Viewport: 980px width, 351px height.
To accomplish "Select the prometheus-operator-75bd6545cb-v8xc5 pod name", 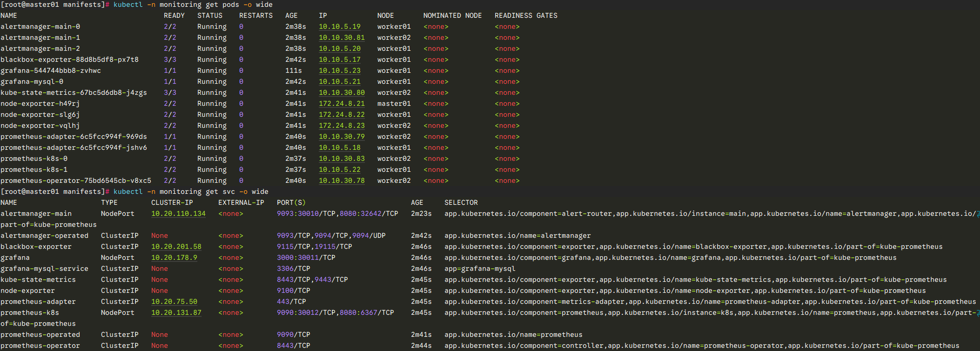I will click(76, 181).
